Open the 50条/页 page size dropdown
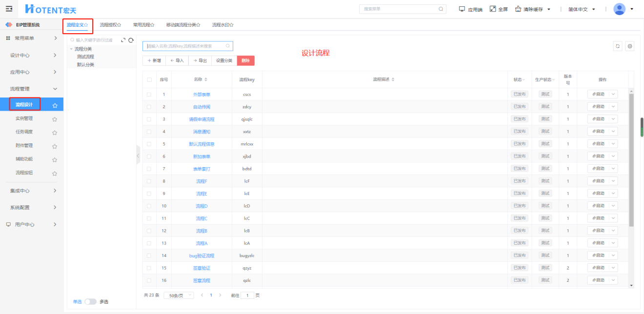The image size is (644, 314). click(179, 295)
